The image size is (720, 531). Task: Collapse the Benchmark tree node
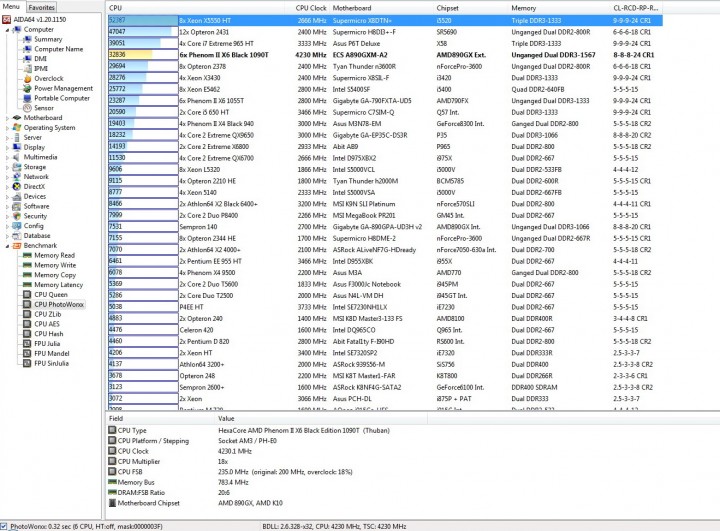click(x=7, y=246)
